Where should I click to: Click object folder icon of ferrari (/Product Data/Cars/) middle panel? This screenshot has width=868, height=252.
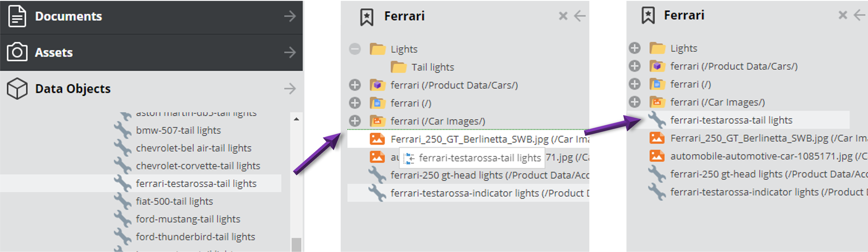(378, 85)
